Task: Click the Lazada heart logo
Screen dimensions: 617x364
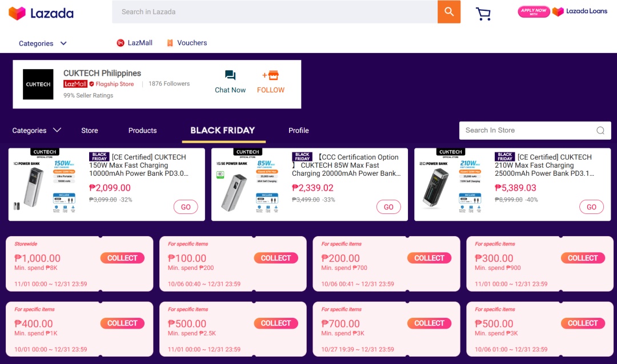Action: pyautogui.click(x=17, y=13)
